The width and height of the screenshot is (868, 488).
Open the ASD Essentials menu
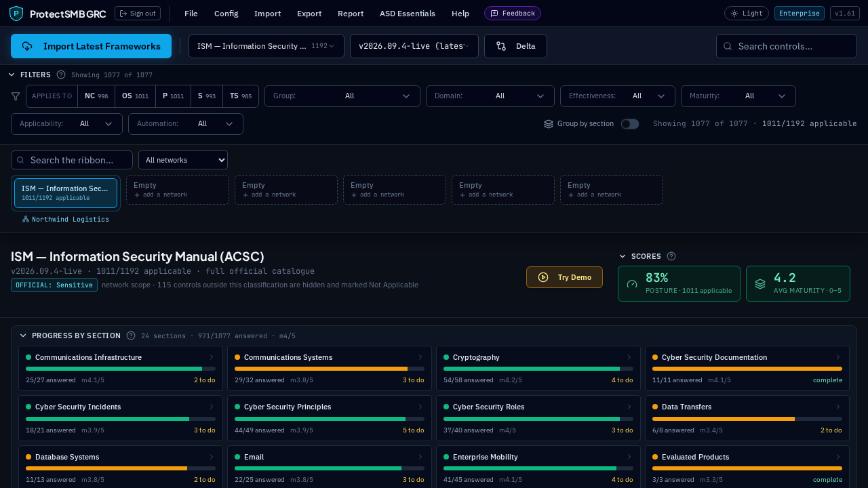[408, 14]
